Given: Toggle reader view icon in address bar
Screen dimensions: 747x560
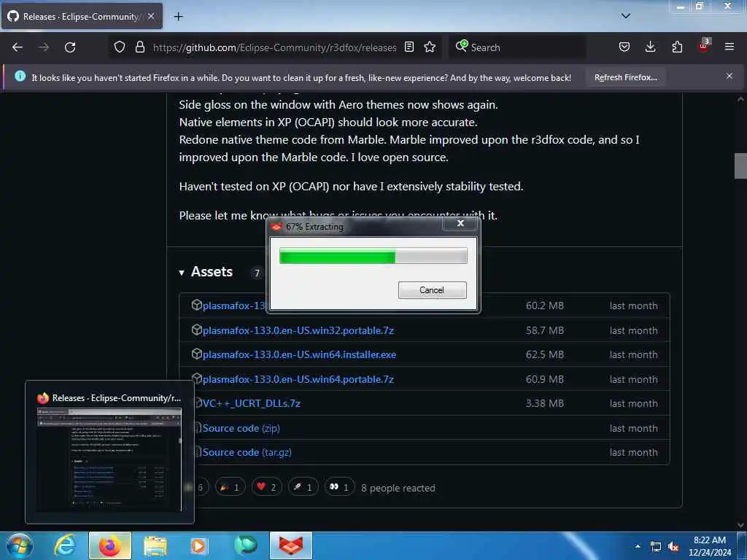Looking at the screenshot, I should pos(409,47).
